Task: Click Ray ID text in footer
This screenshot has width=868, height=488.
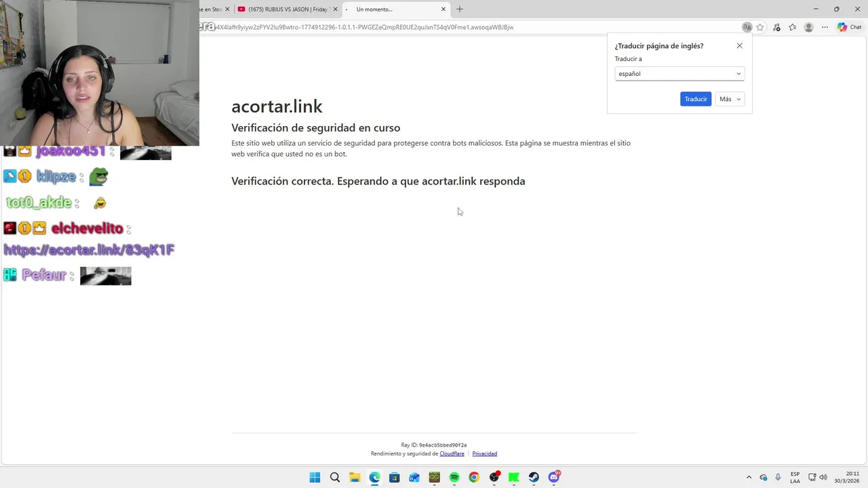Action: click(x=433, y=445)
